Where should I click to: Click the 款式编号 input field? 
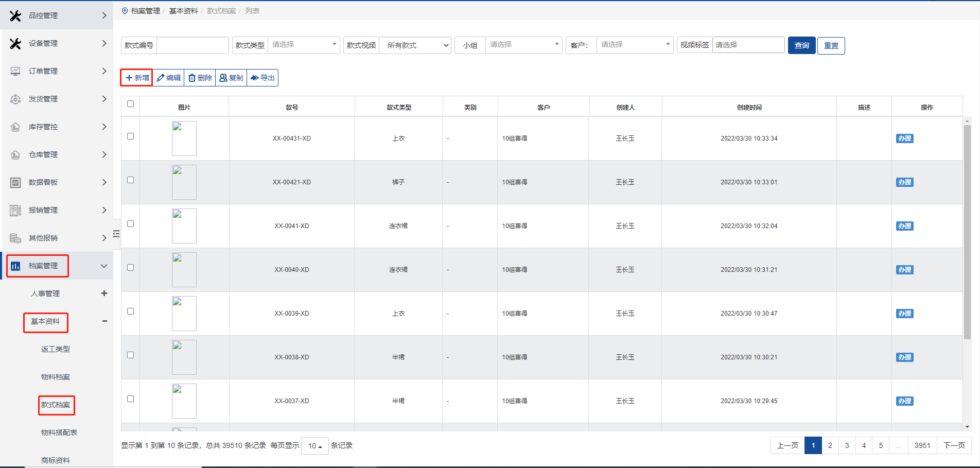[x=192, y=45]
